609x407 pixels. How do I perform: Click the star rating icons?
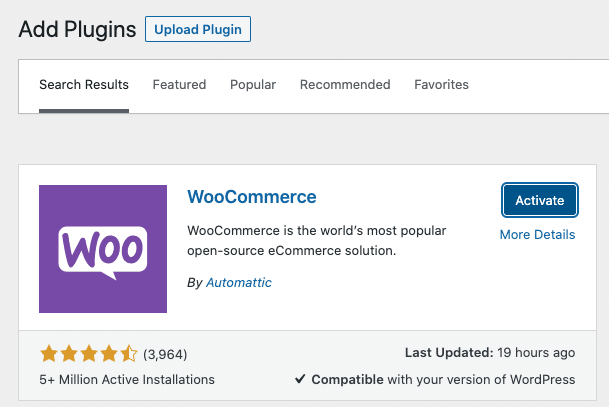89,354
